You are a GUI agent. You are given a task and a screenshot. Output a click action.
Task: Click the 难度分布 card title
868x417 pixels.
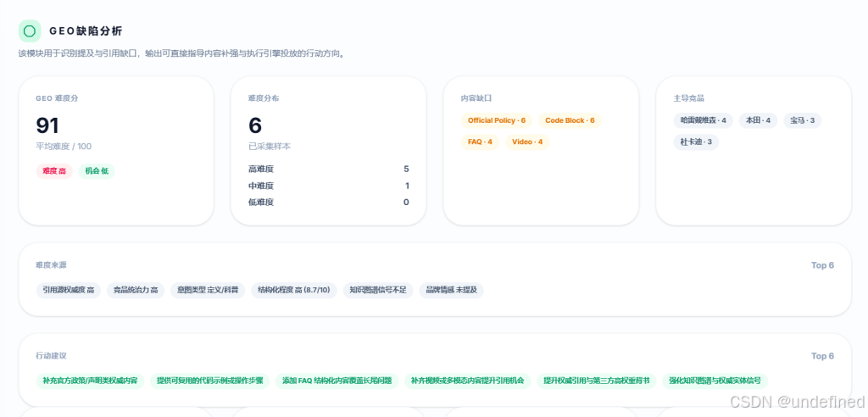pyautogui.click(x=264, y=98)
